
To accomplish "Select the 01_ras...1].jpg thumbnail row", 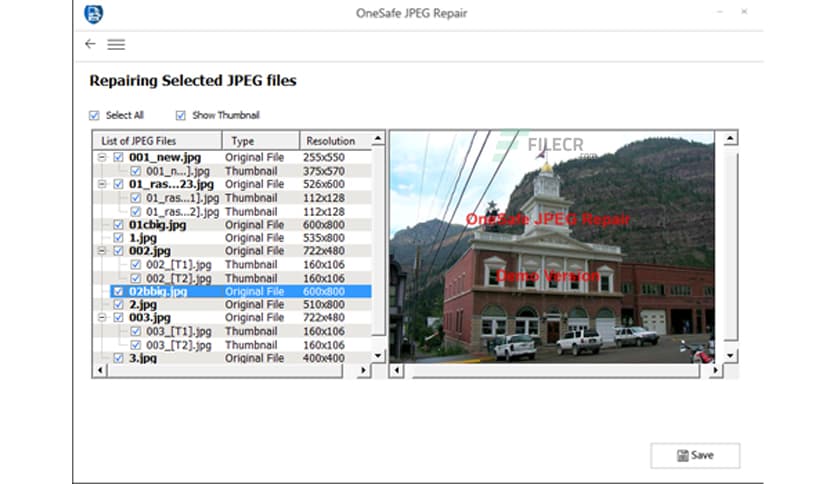I will (x=232, y=198).
